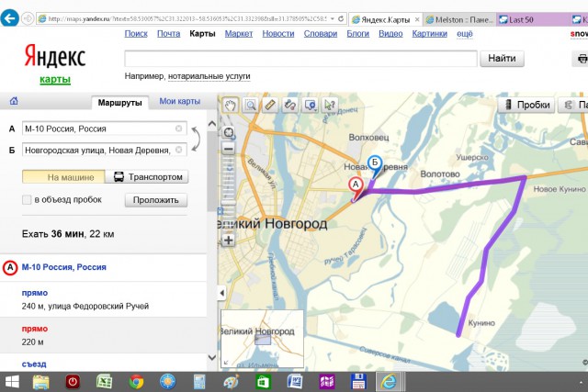Click the browser back button

[x=9, y=18]
